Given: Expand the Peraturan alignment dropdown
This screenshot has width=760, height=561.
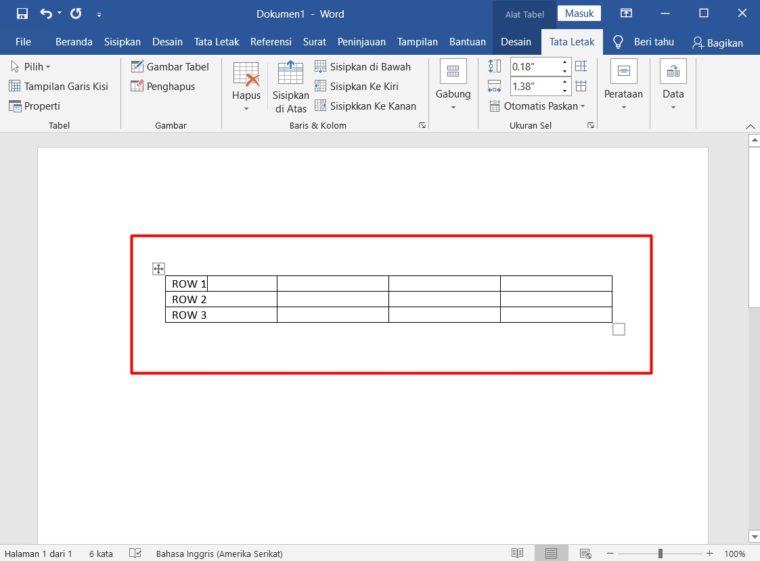Looking at the screenshot, I should coord(623,85).
